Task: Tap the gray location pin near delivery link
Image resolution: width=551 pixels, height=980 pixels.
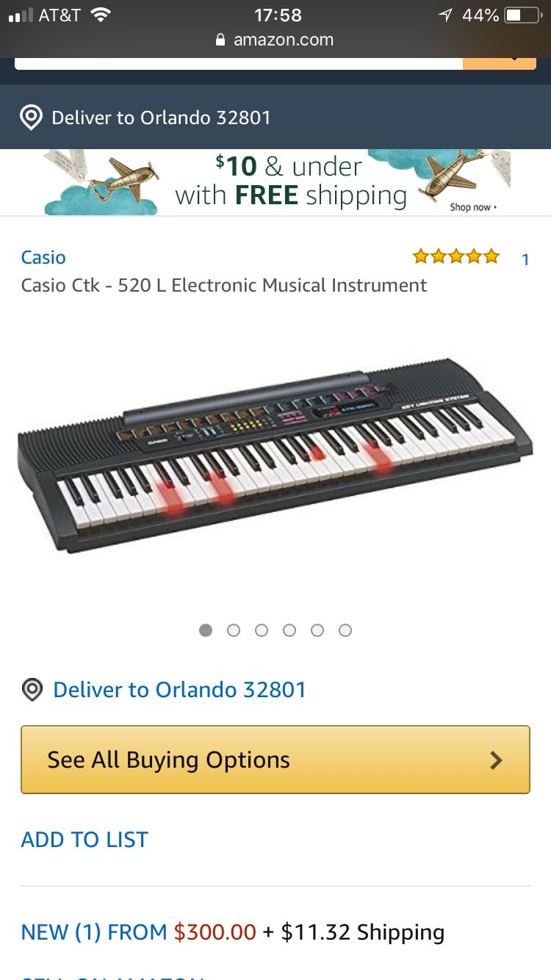Action: 32,690
